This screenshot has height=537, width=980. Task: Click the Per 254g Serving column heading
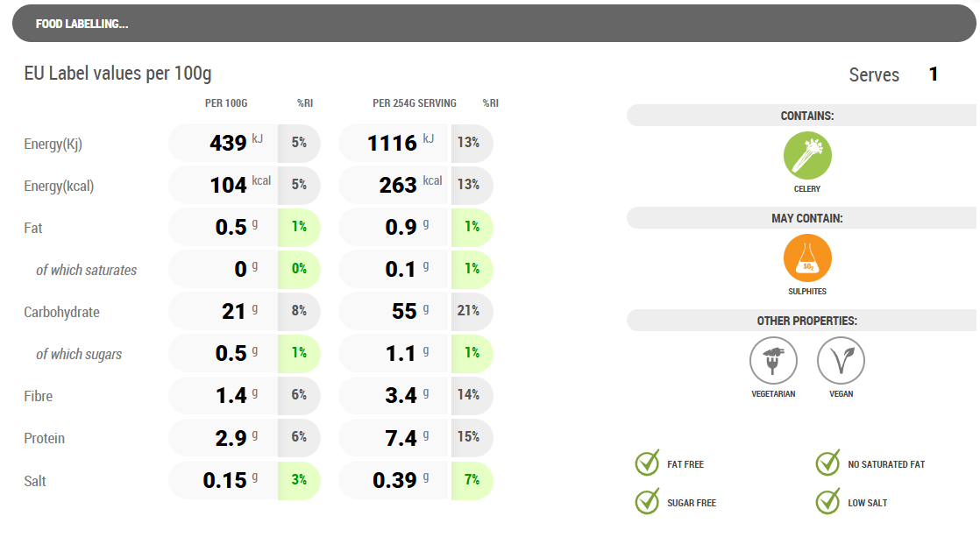click(414, 103)
